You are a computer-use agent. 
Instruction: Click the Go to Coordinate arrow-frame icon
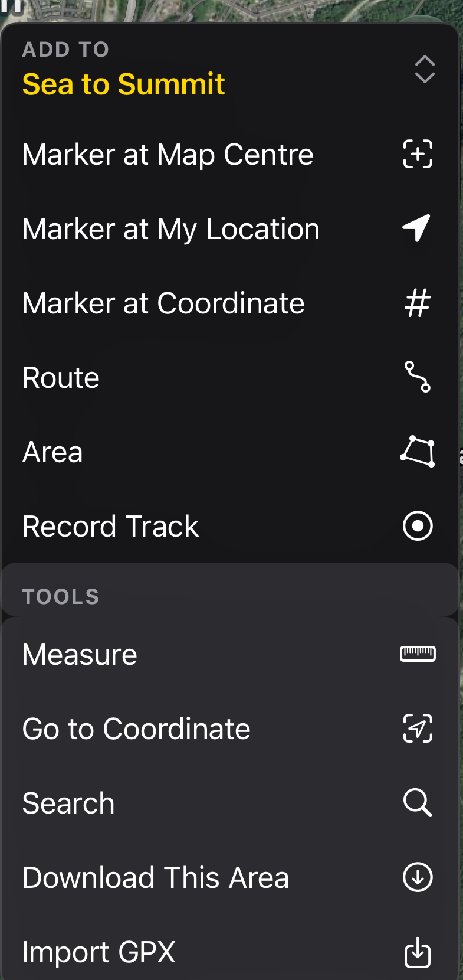coord(418,729)
